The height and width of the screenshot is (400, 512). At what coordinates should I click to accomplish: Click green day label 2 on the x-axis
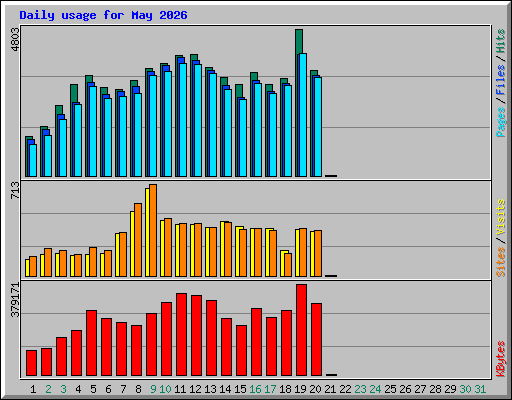point(48,389)
